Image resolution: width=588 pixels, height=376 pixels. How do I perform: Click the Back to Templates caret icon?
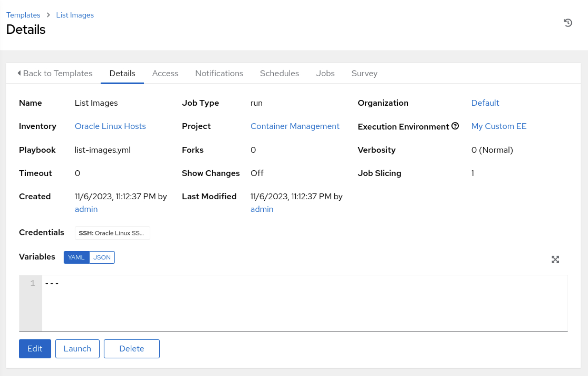coord(19,73)
